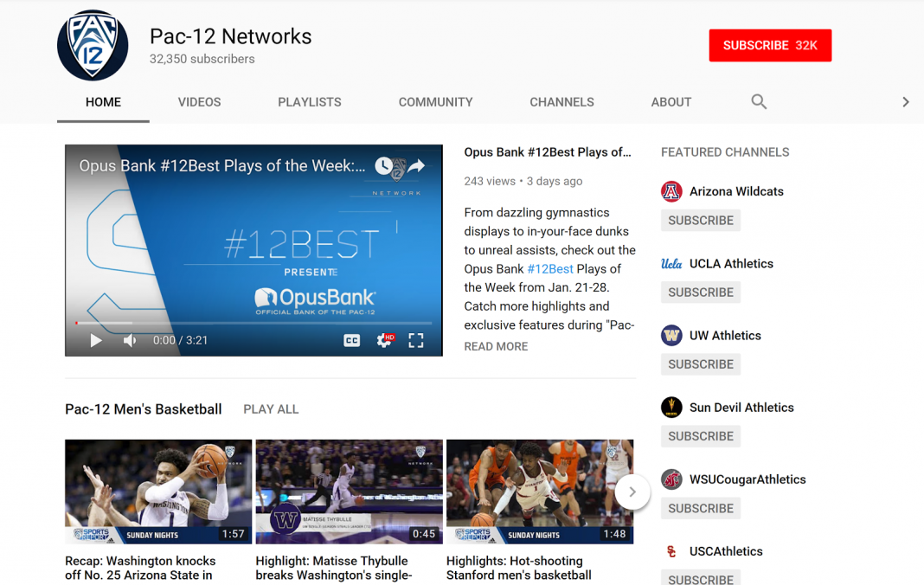Expand description with READ MORE

pyautogui.click(x=496, y=347)
